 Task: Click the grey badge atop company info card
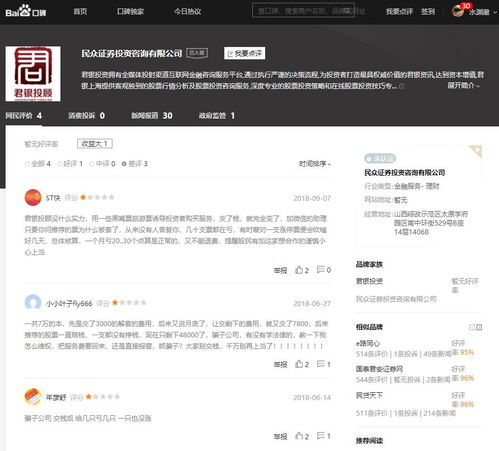[380, 159]
